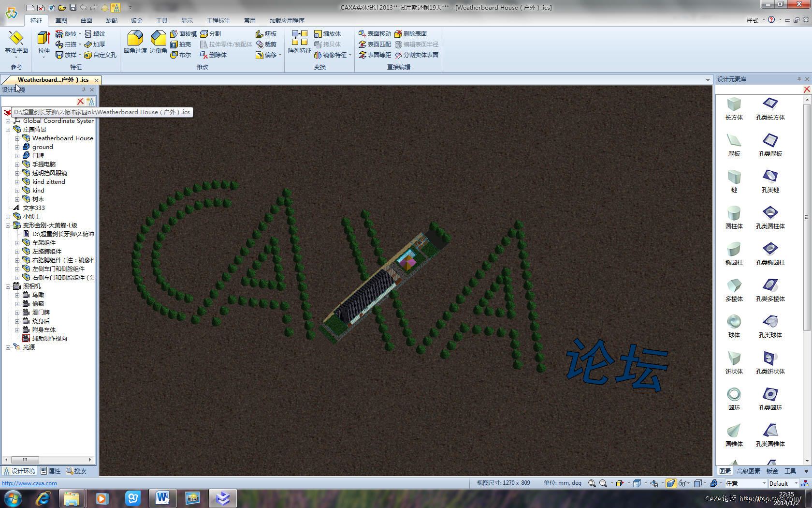Open the 螺纹 thread tool
This screenshot has width=812, height=508.
pos(94,33)
